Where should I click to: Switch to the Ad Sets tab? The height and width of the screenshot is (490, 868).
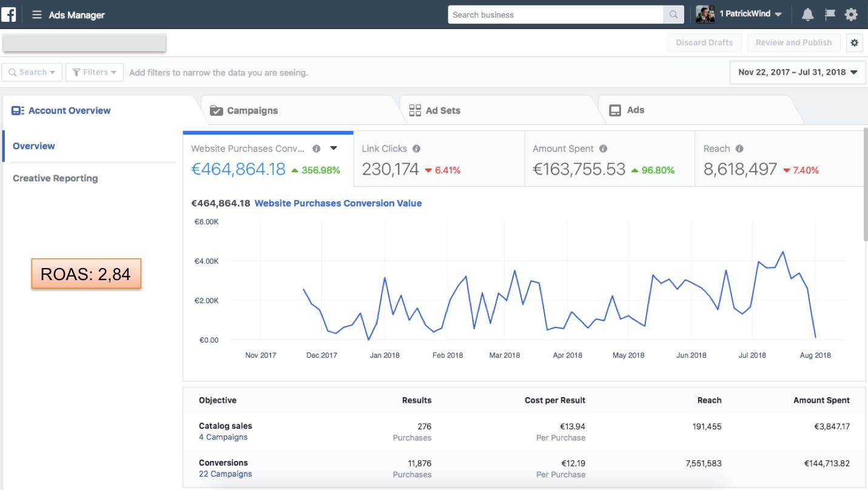pos(442,110)
